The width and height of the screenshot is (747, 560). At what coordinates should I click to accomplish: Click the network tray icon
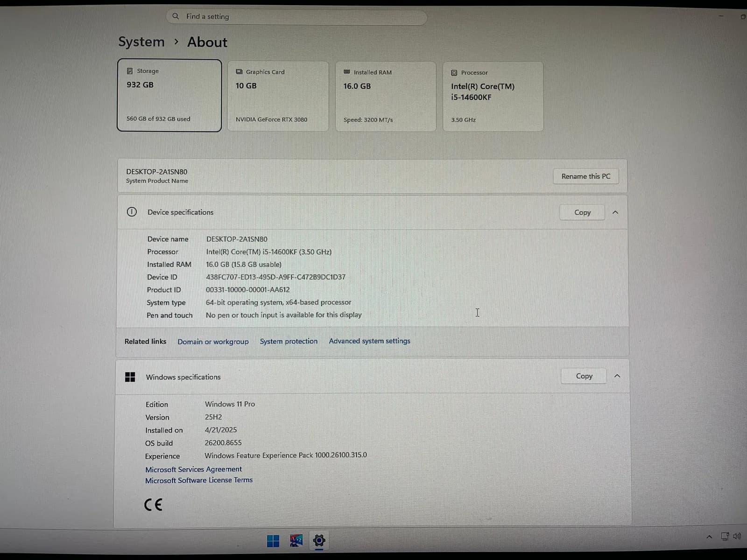(x=725, y=537)
